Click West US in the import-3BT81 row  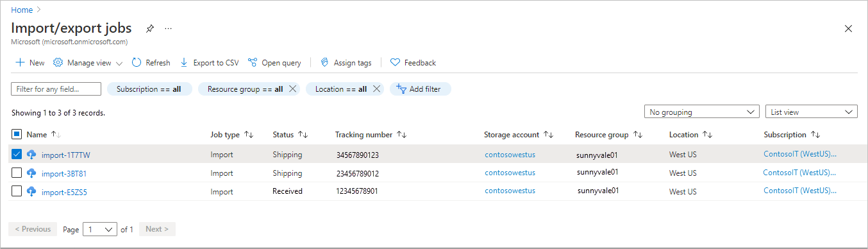pos(683,173)
